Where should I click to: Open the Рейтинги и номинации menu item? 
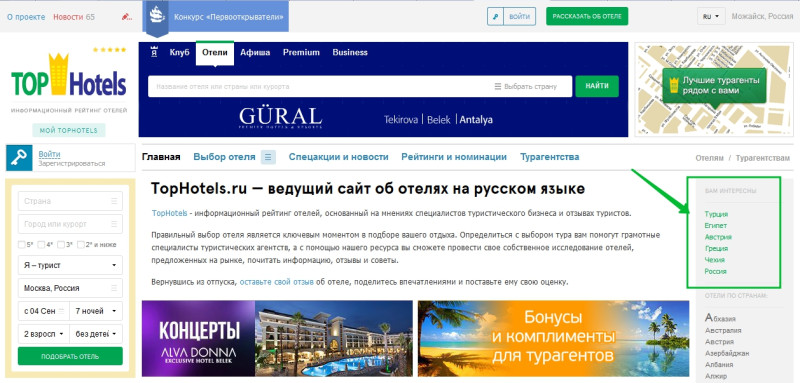(454, 157)
